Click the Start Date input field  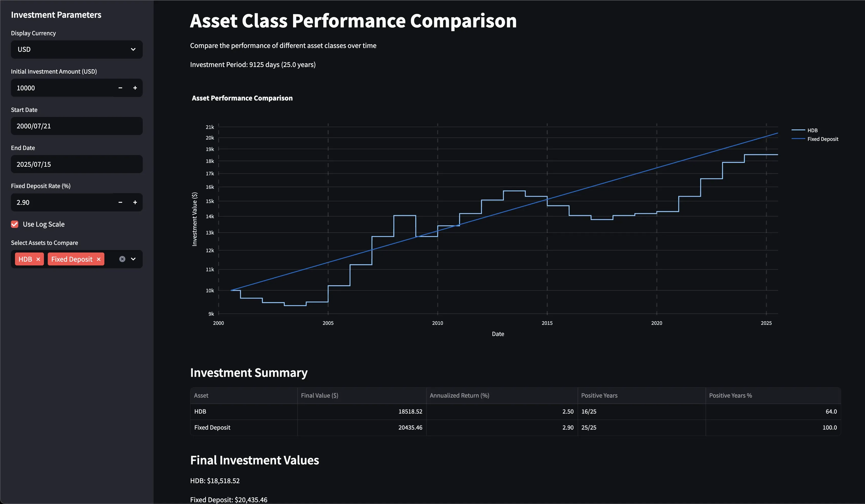pos(76,126)
